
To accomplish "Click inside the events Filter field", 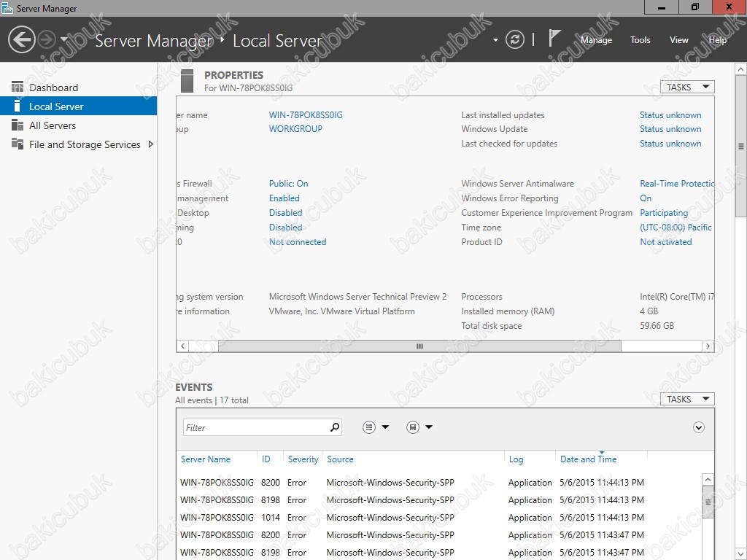I will 256,427.
